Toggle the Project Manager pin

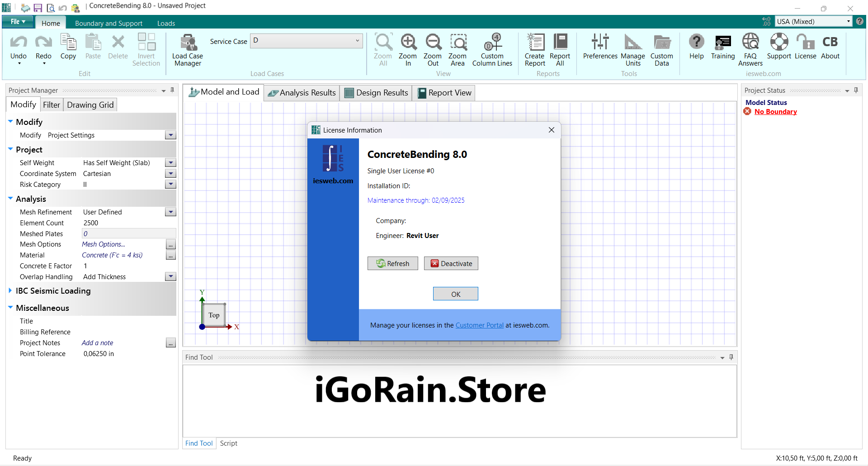[x=172, y=90]
